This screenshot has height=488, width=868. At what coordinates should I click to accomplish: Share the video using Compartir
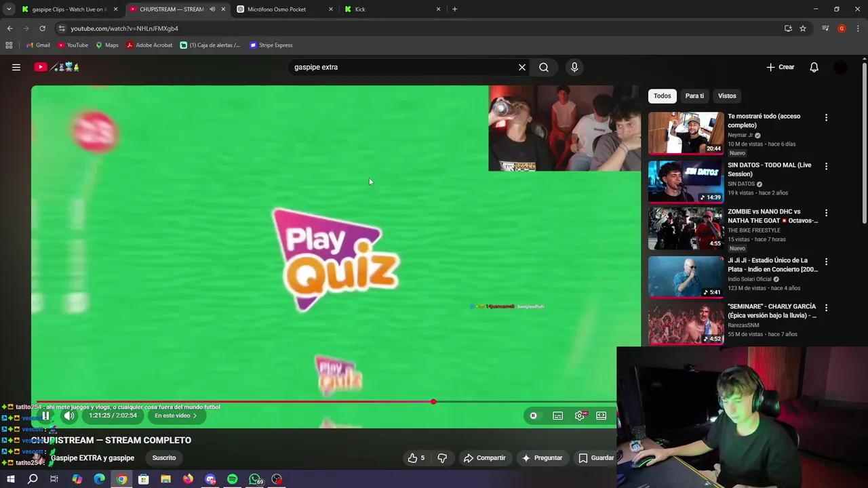click(x=485, y=458)
